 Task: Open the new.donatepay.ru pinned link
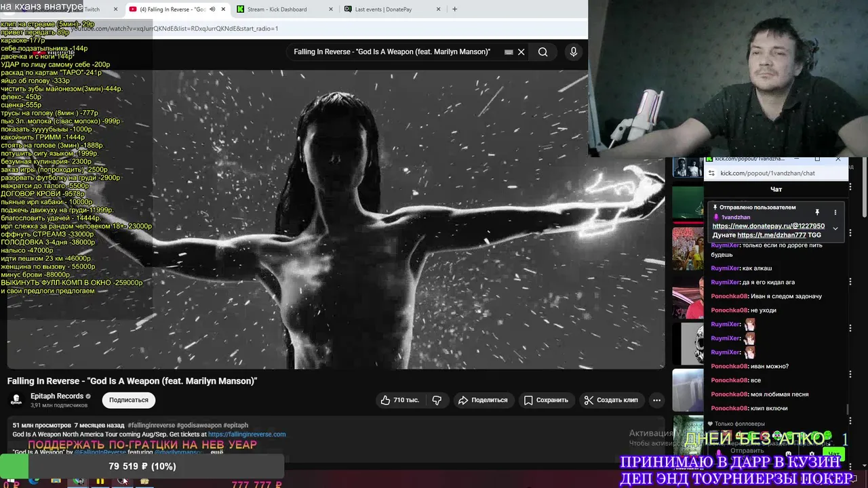(768, 226)
